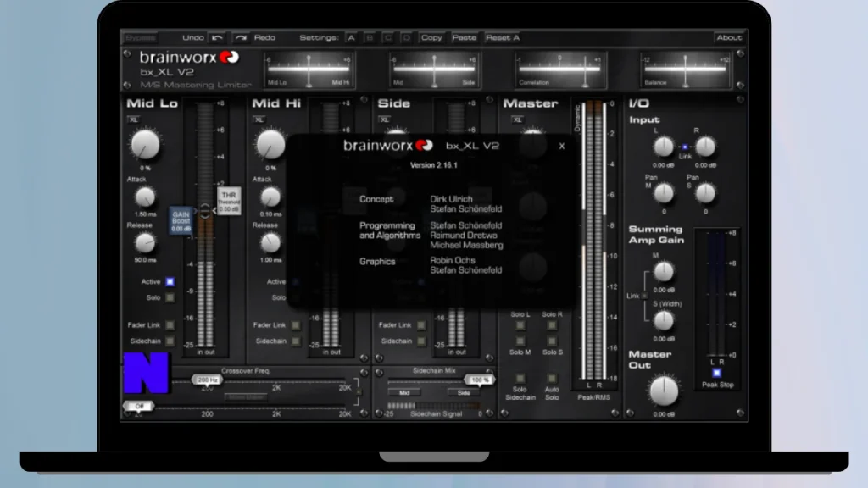Toggle the Solo Sidechain button
The height and width of the screenshot is (488, 868).
(x=520, y=379)
